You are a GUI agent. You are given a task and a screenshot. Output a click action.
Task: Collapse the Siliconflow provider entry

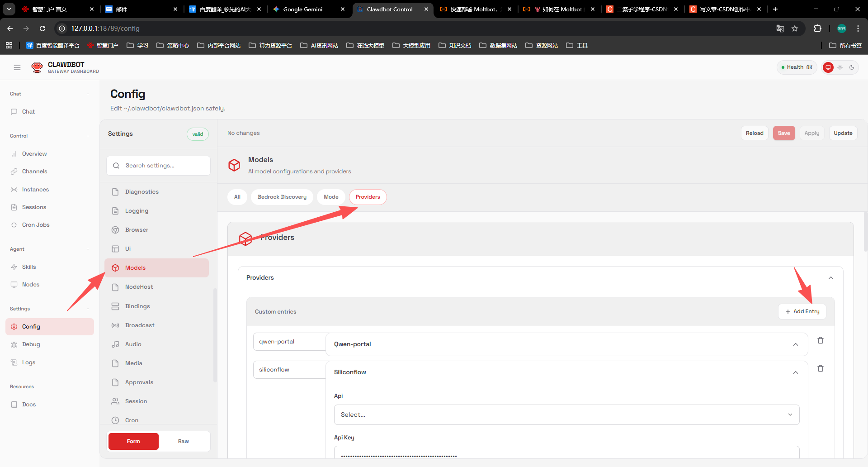[x=796, y=372]
